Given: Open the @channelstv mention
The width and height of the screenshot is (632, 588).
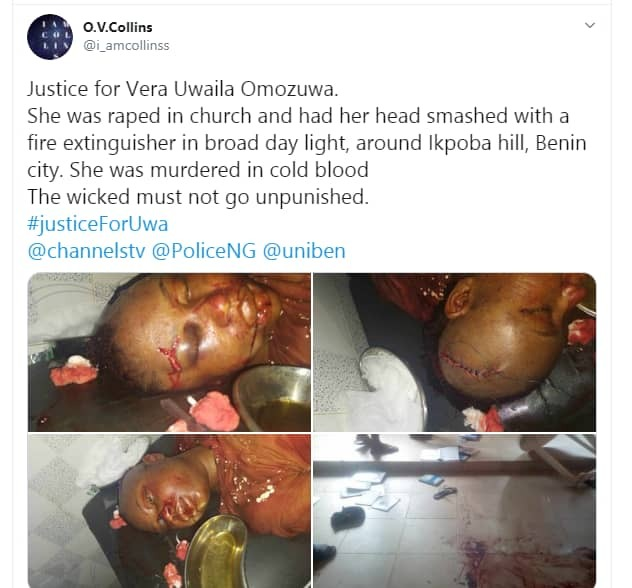Looking at the screenshot, I should [x=86, y=251].
